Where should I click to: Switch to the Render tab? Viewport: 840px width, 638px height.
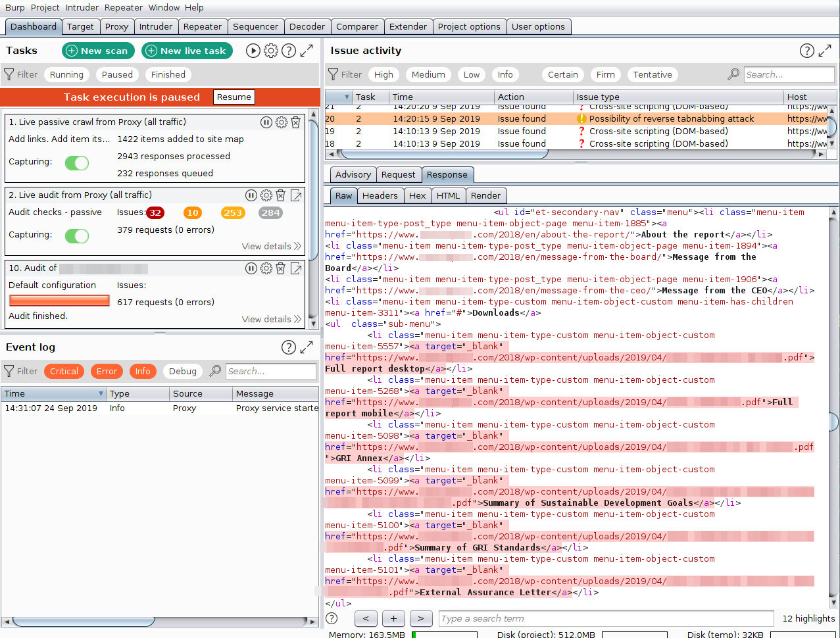(x=486, y=195)
